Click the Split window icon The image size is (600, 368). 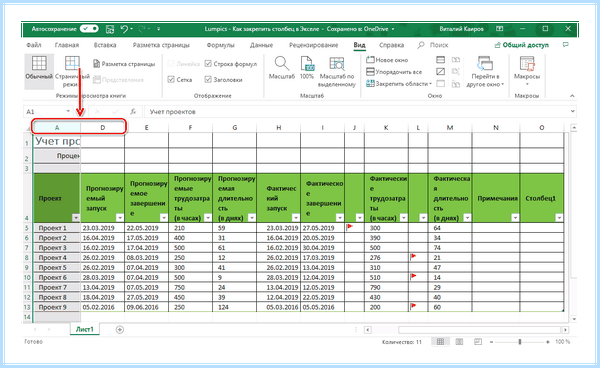440,60
